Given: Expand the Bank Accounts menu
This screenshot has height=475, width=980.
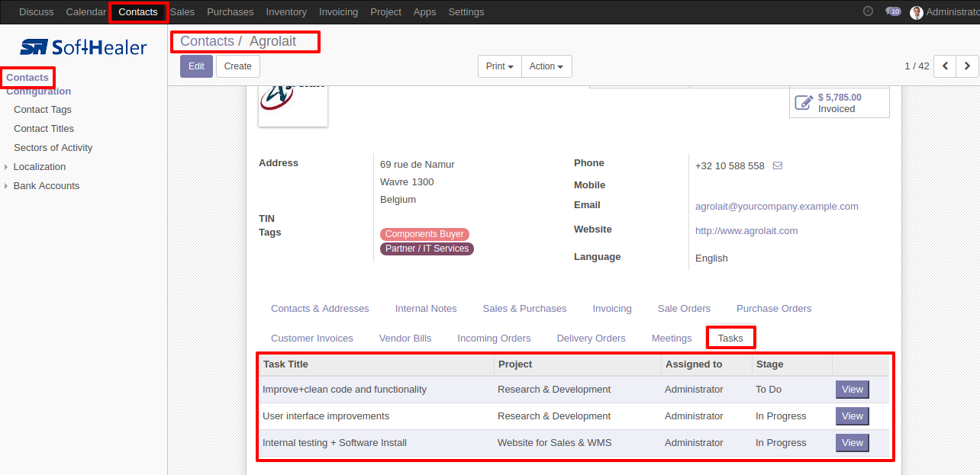Looking at the screenshot, I should 46,186.
